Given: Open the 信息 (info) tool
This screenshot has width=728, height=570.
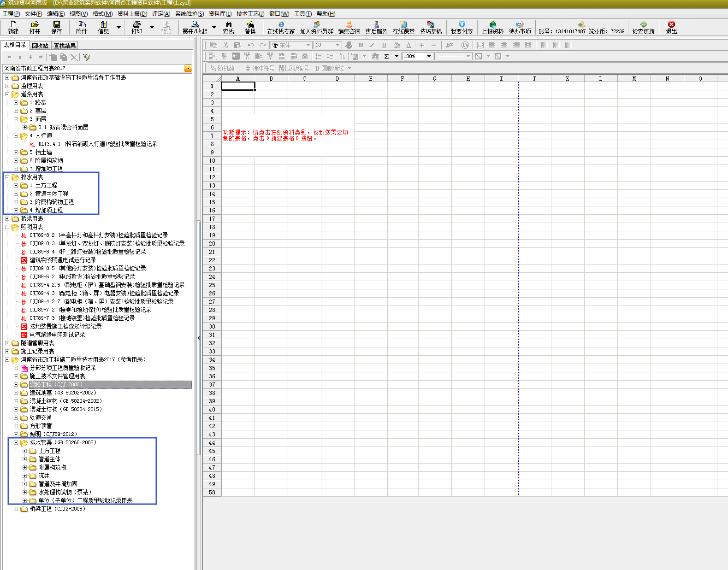Looking at the screenshot, I should point(103,27).
